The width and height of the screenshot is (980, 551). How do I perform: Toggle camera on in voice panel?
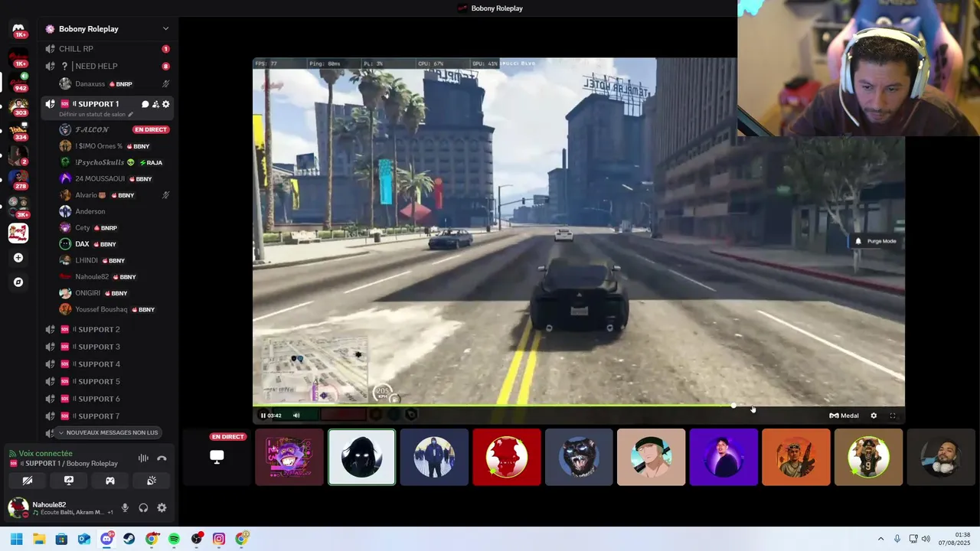[x=28, y=481]
